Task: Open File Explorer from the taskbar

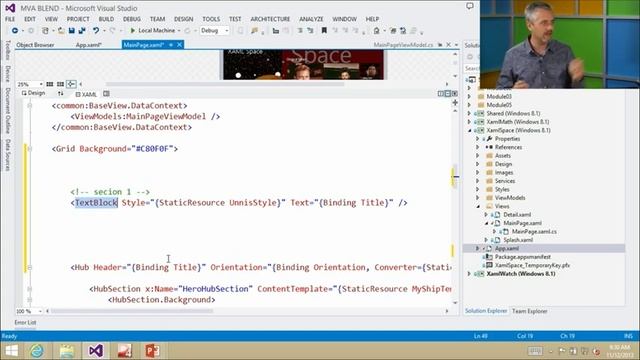Action: point(67,351)
